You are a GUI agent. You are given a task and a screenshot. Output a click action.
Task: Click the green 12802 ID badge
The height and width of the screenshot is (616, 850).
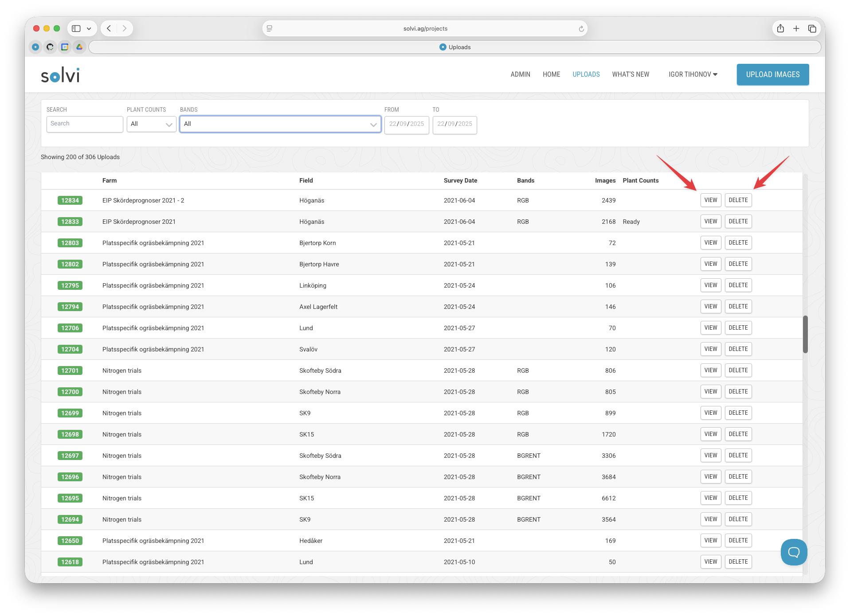pyautogui.click(x=70, y=264)
